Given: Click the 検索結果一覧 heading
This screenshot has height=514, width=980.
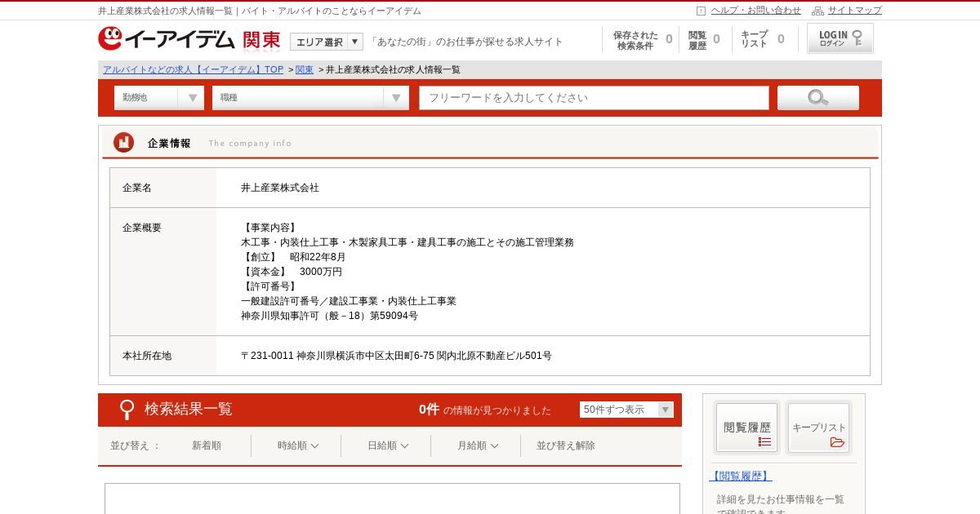Looking at the screenshot, I should pos(189,409).
